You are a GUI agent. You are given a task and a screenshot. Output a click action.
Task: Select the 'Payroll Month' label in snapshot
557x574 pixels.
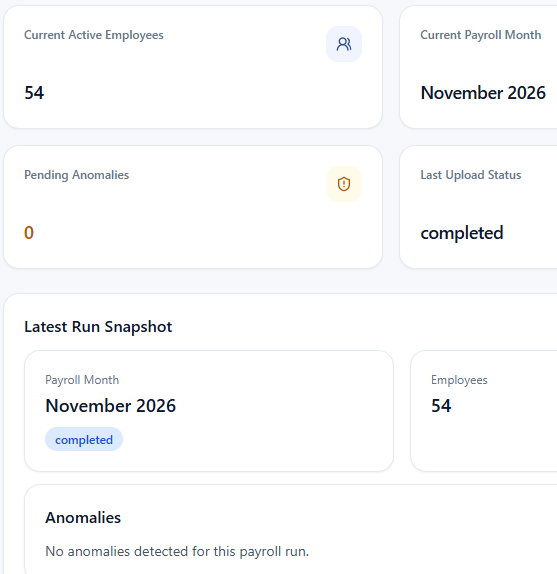pyautogui.click(x=82, y=380)
